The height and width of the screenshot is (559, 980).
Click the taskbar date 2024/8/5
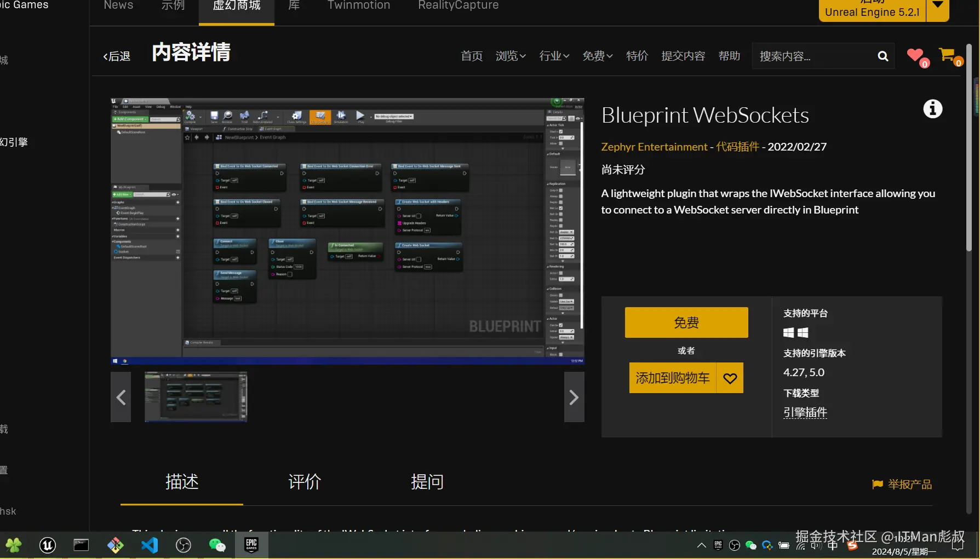[x=904, y=552]
